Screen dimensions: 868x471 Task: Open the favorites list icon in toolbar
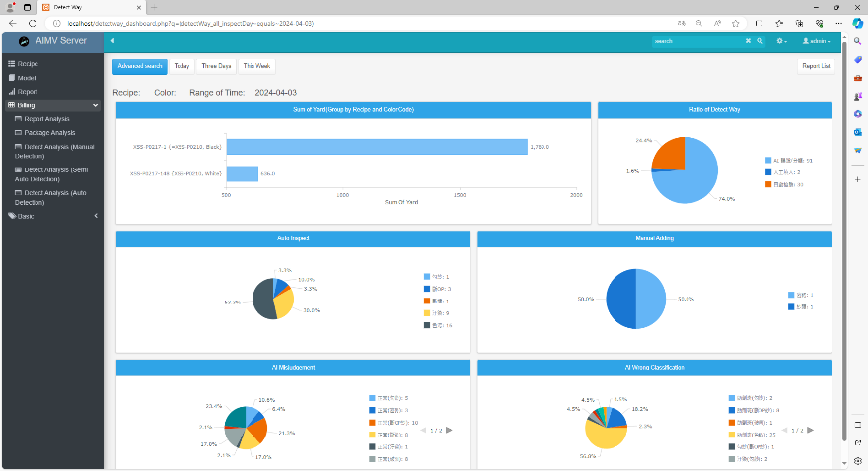pos(779,24)
